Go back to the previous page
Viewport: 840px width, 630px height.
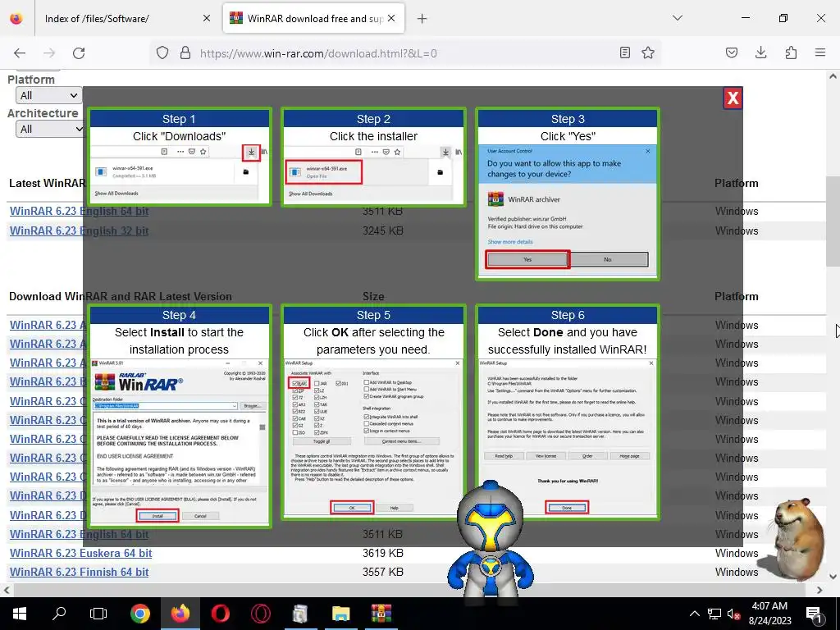20,53
